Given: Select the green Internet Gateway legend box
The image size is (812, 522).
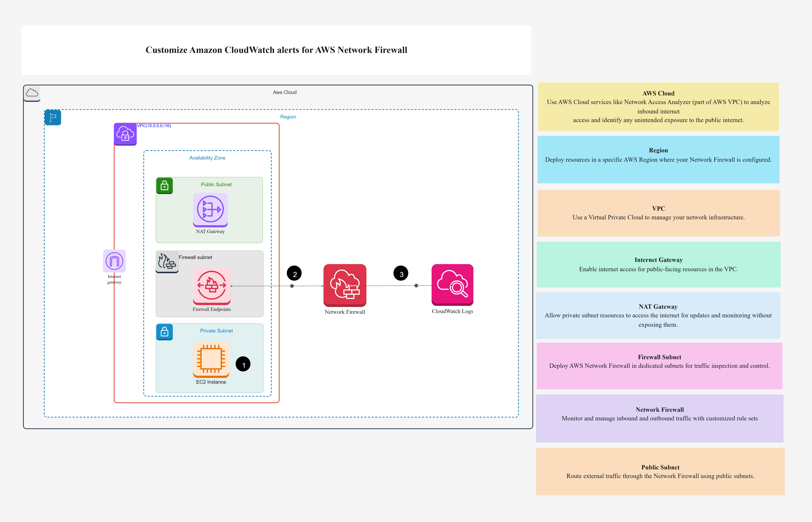Looking at the screenshot, I should point(659,264).
